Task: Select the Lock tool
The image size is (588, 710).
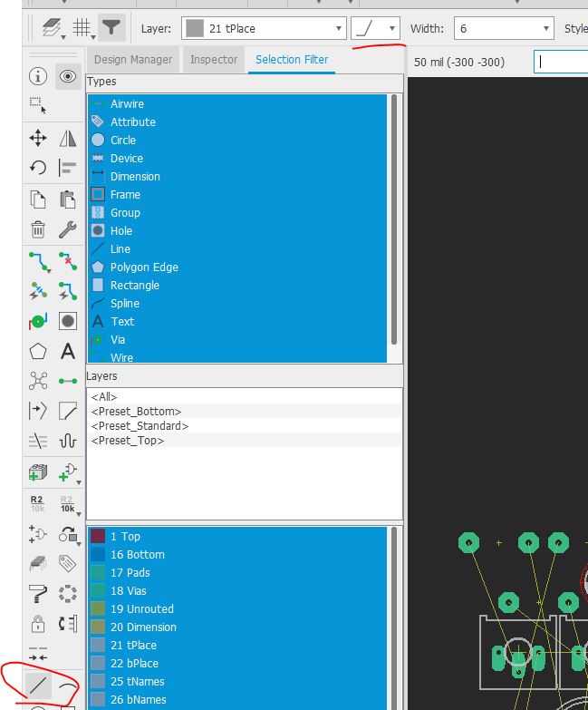Action: tap(38, 624)
